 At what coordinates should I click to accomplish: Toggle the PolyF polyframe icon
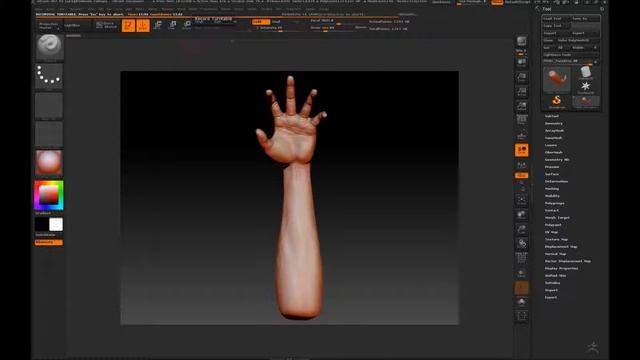point(522,258)
